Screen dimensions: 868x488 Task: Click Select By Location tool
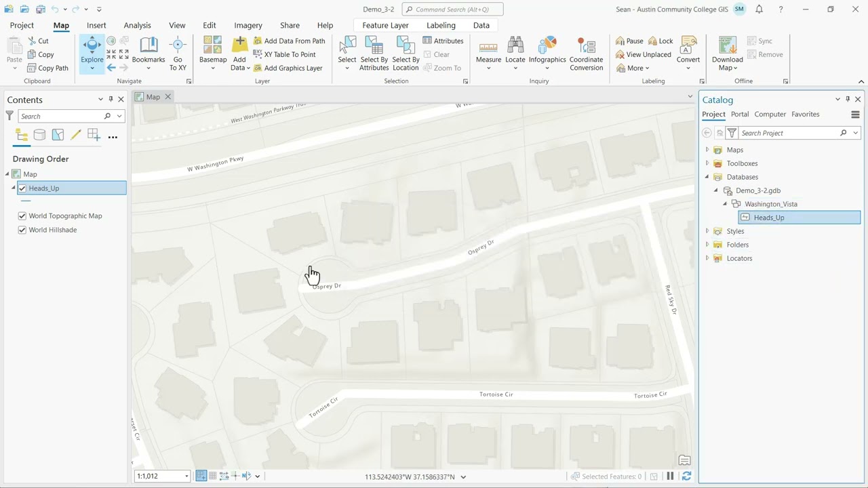tap(406, 53)
